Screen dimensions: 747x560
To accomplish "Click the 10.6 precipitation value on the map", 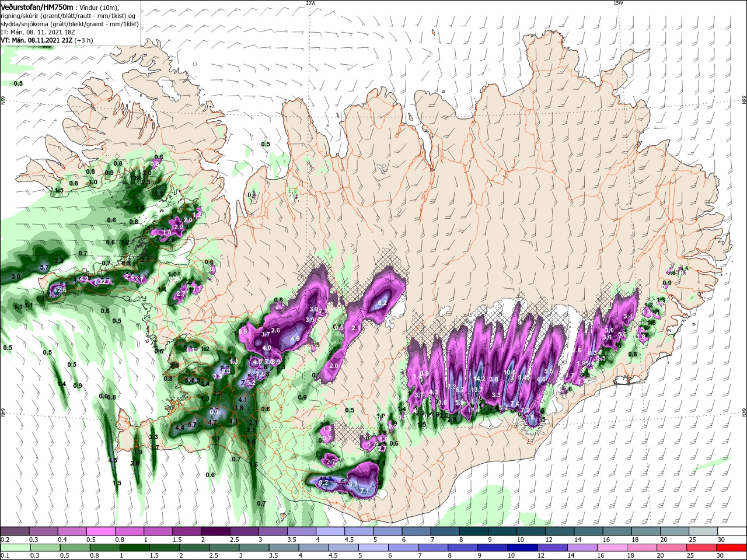I will [509, 372].
